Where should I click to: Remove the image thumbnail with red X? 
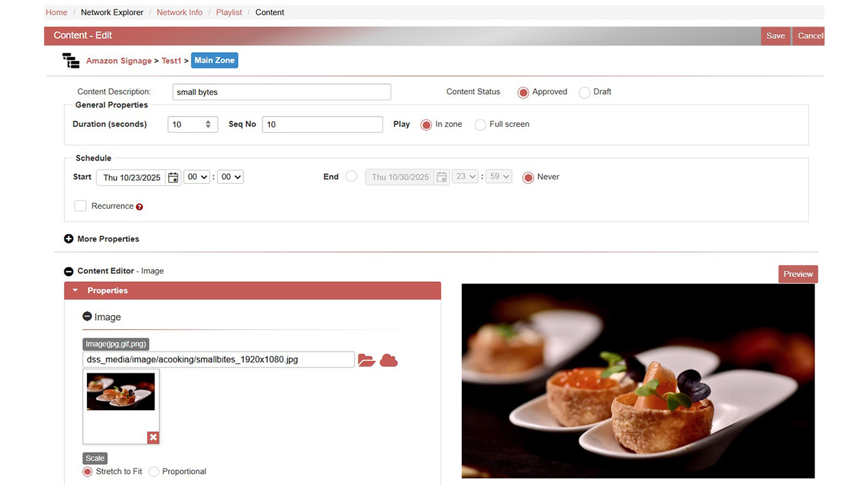pos(153,437)
